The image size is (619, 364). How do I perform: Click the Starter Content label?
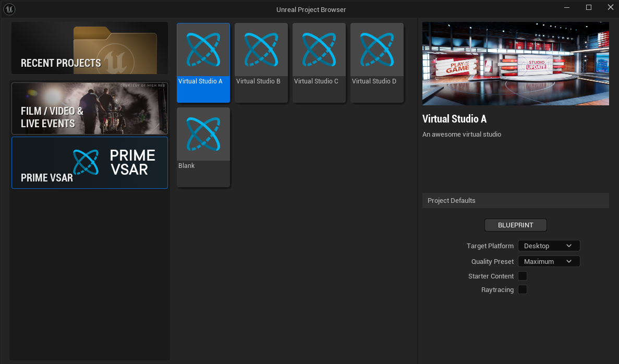coord(491,276)
